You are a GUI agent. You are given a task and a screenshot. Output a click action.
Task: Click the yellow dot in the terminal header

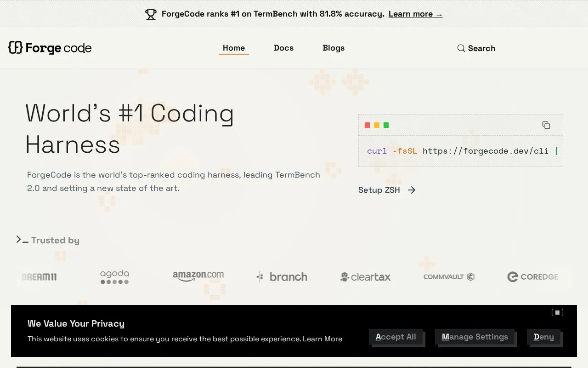click(377, 125)
